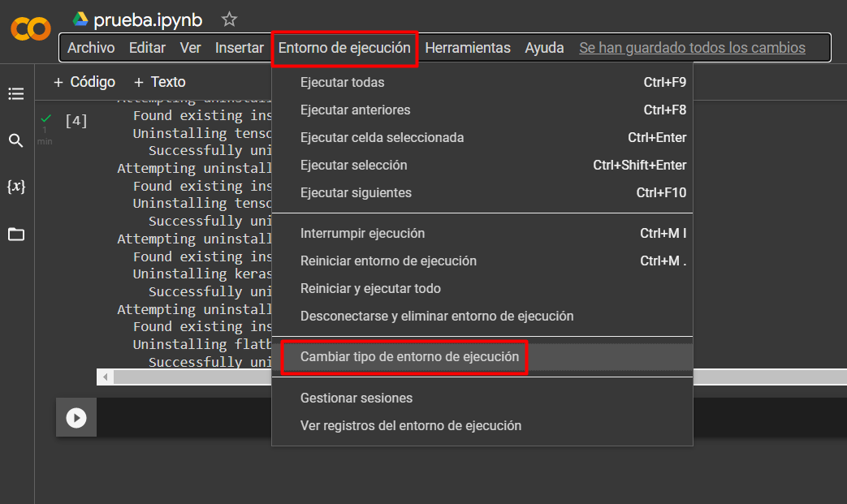Select Cambiar tipo de entorno de ejecución
This screenshot has width=847, height=504.
[x=409, y=357]
